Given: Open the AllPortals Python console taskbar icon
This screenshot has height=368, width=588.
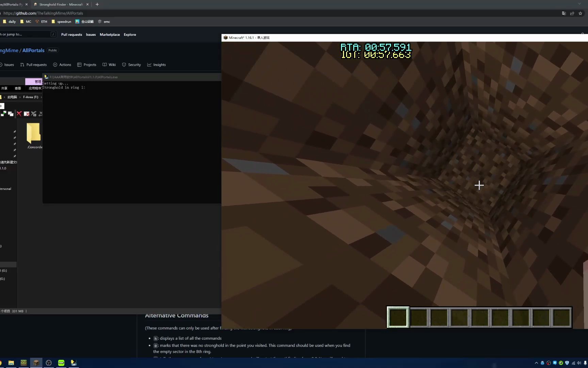Looking at the screenshot, I should [73, 363].
